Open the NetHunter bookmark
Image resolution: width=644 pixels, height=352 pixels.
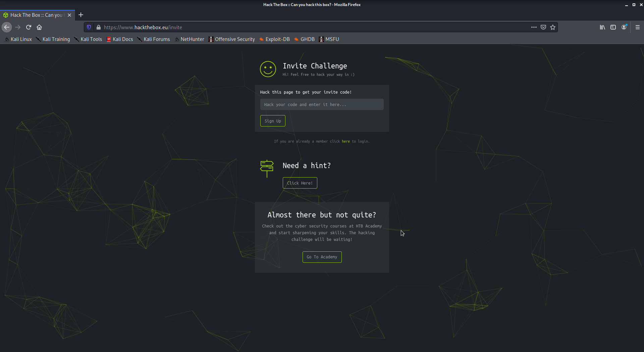pos(189,39)
